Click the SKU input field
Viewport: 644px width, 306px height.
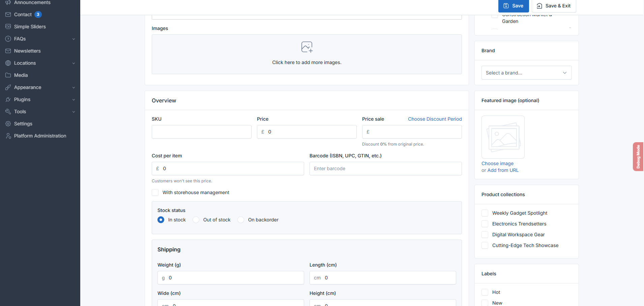(x=202, y=132)
